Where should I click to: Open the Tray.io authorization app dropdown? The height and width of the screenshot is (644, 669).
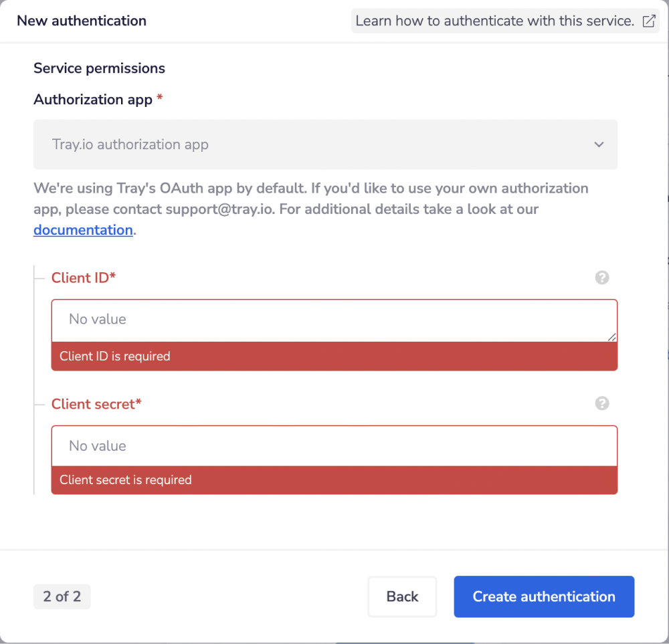click(325, 144)
